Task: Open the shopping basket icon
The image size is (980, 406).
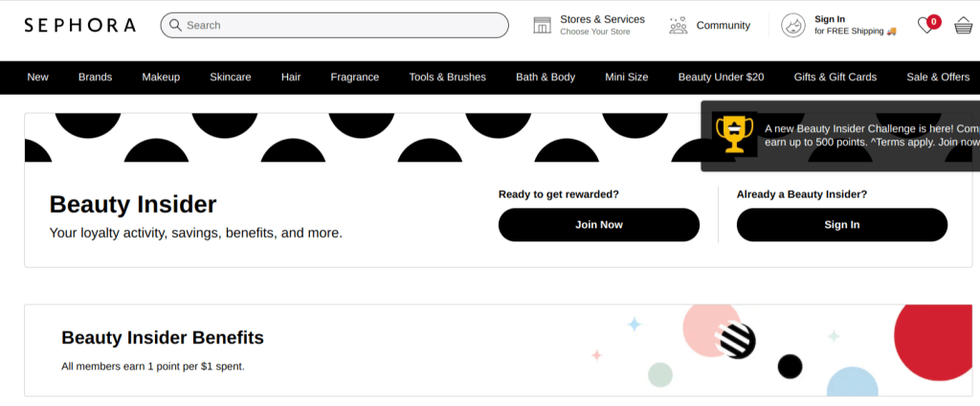Action: click(x=963, y=26)
